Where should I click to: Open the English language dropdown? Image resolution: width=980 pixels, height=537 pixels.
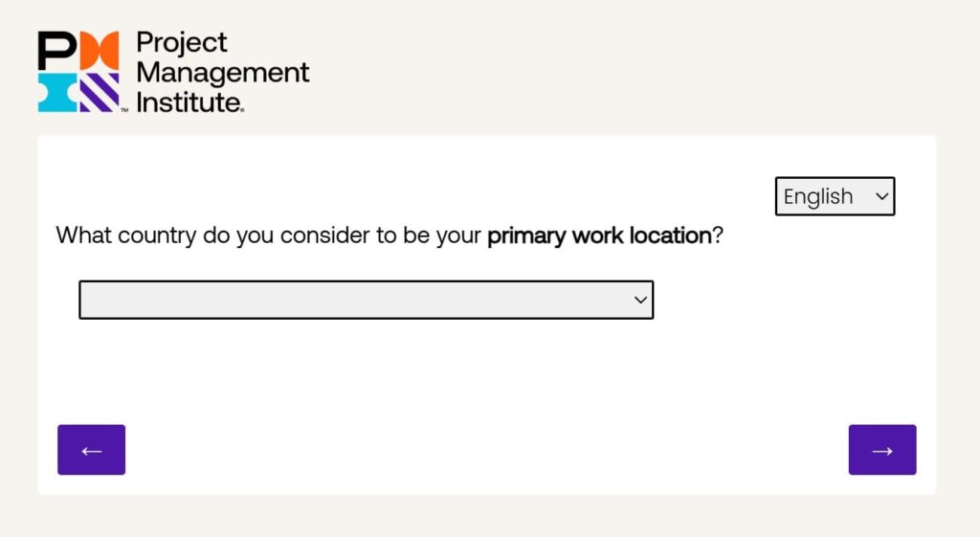(x=835, y=196)
